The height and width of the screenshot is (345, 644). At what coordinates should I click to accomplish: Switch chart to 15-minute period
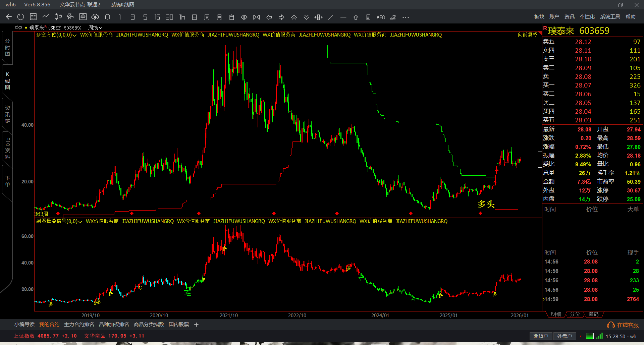coord(157,17)
